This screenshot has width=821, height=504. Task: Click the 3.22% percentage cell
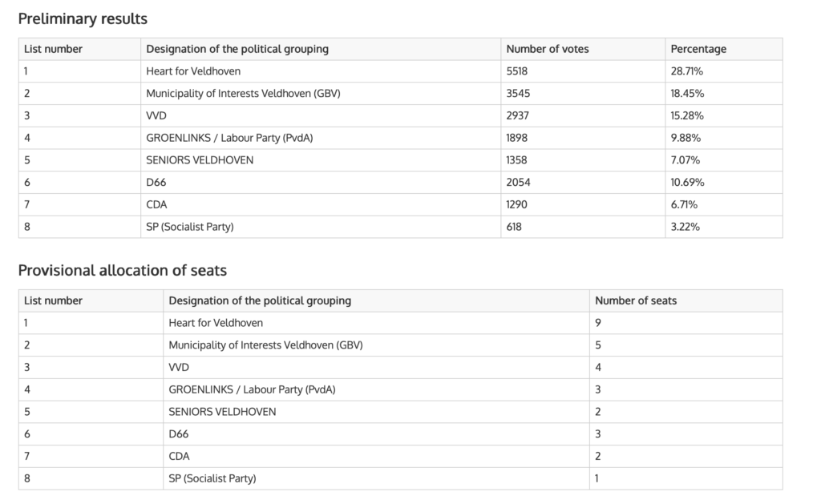tap(685, 227)
